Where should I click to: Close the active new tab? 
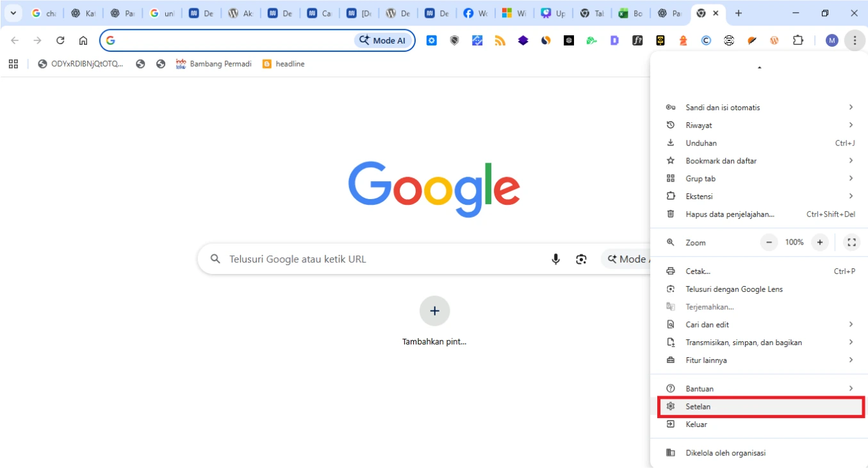coord(716,13)
